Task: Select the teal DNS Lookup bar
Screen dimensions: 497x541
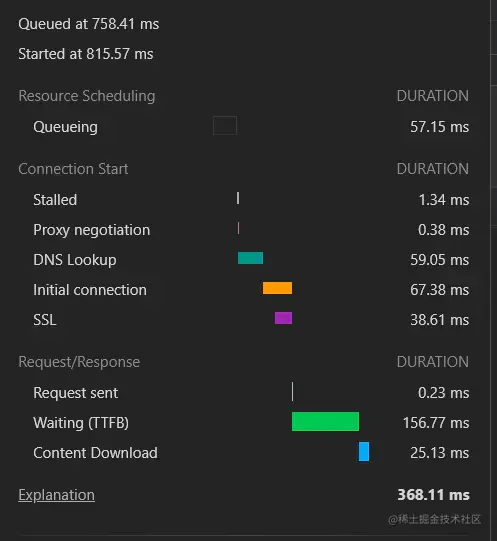Action: pyautogui.click(x=250, y=258)
